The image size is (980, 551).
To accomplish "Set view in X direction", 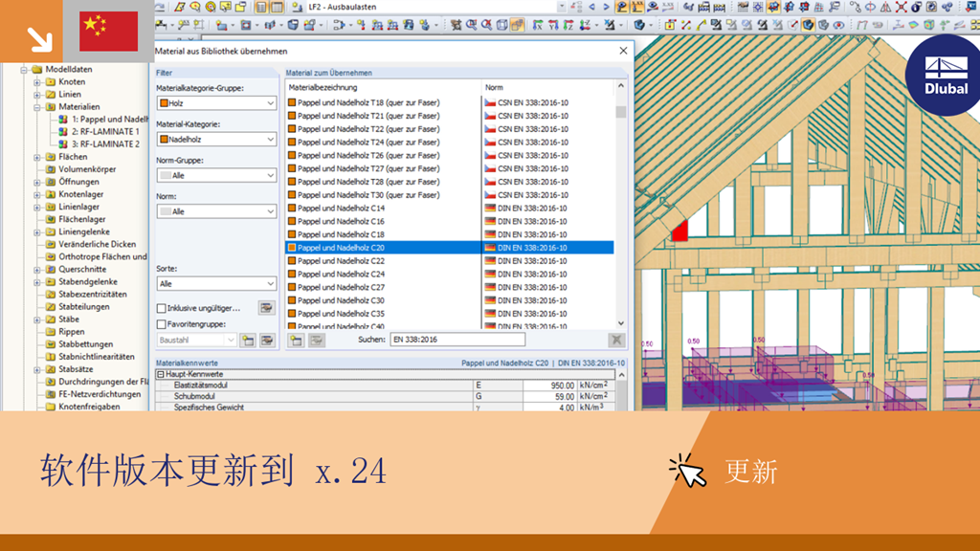I will 538,25.
